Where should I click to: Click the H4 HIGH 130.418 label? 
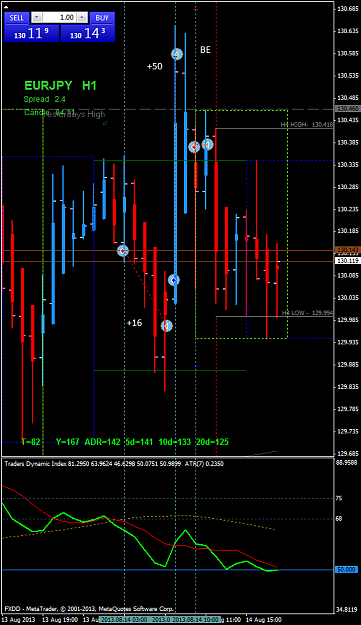click(x=307, y=125)
